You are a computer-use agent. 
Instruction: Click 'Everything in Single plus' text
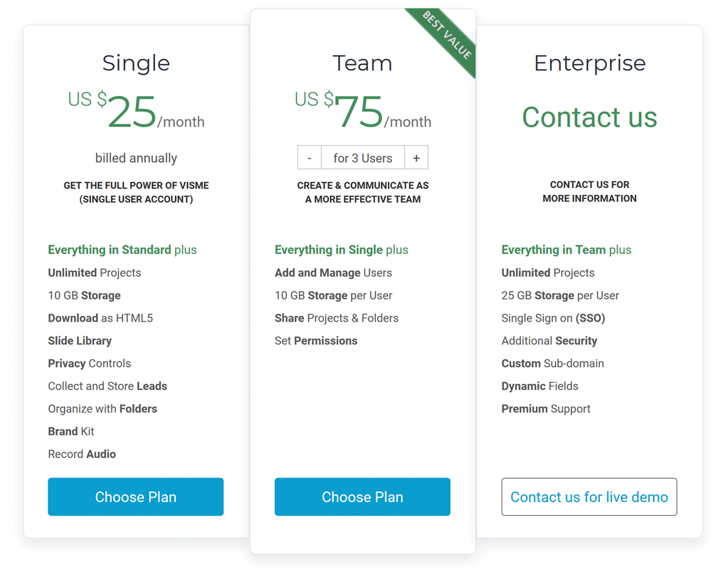[x=342, y=250]
